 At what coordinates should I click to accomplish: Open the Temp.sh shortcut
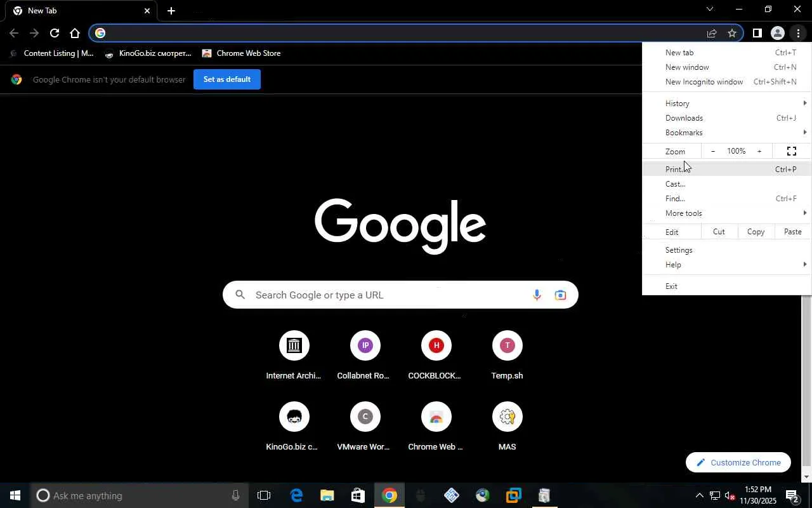pyautogui.click(x=507, y=354)
